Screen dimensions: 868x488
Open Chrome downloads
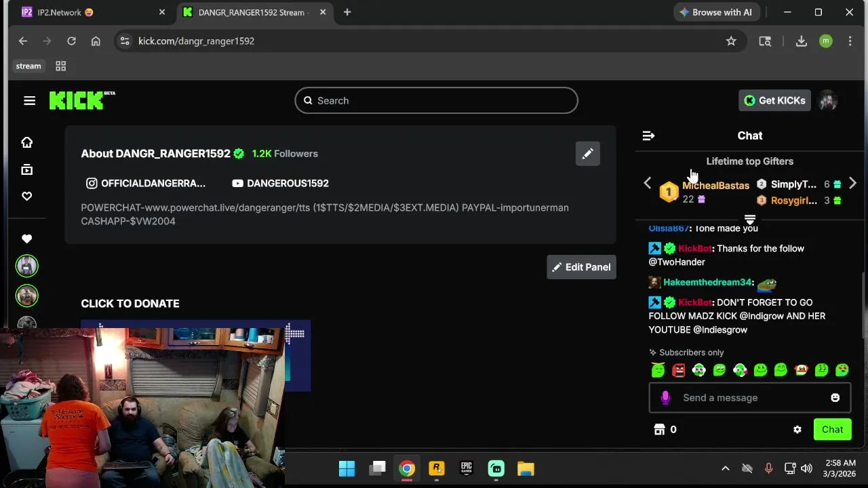(802, 41)
